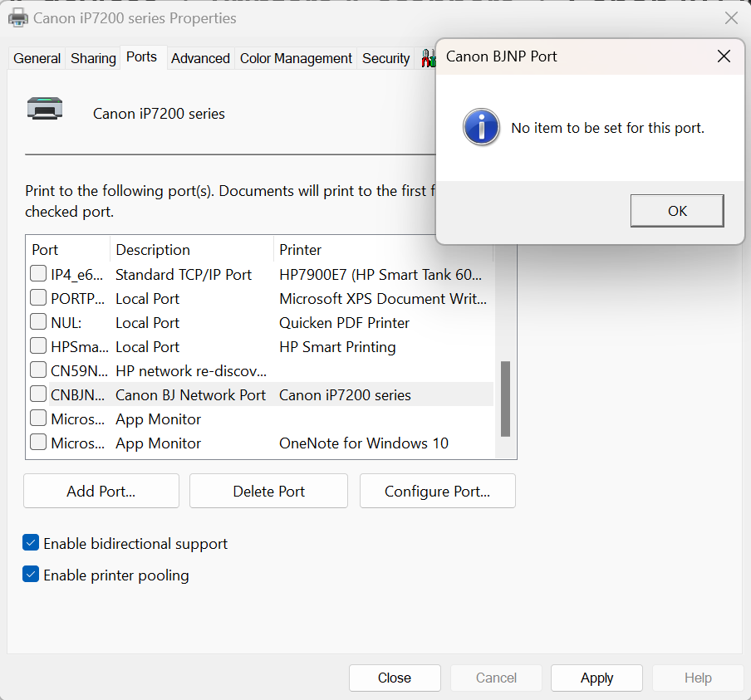Open the Color Management tab
Screen dimensions: 751x700
pos(296,58)
